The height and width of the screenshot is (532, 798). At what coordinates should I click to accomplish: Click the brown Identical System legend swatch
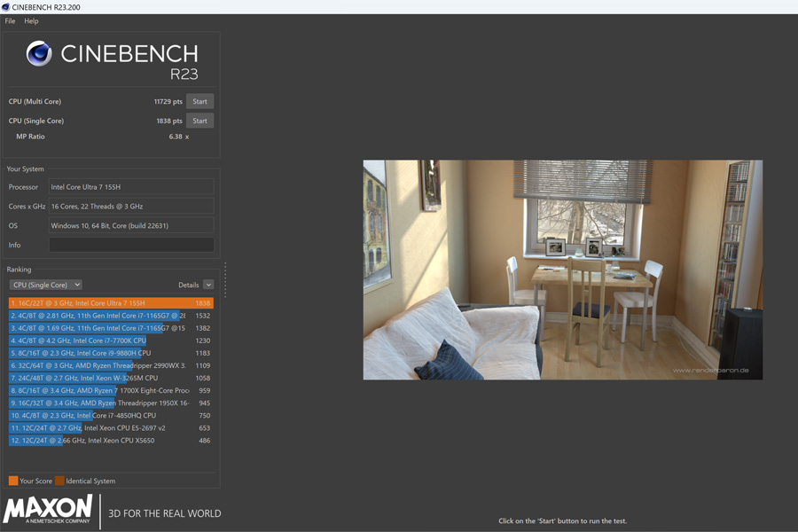click(59, 481)
